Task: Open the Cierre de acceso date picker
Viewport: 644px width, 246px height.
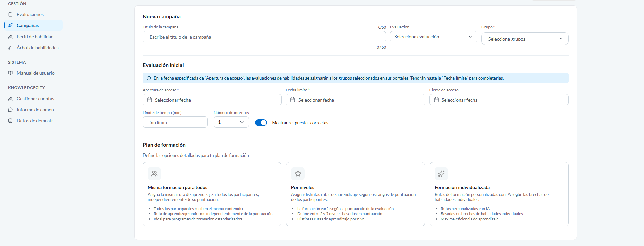Action: (x=499, y=100)
